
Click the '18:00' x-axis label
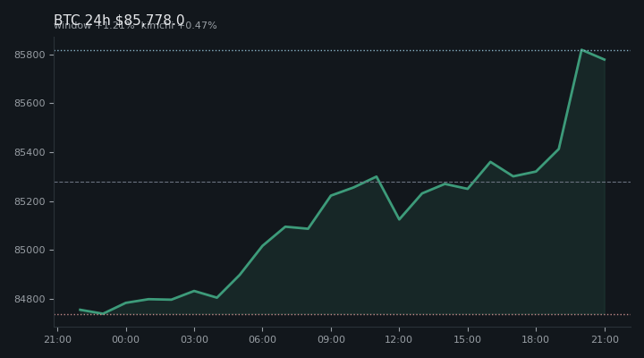click(536, 339)
